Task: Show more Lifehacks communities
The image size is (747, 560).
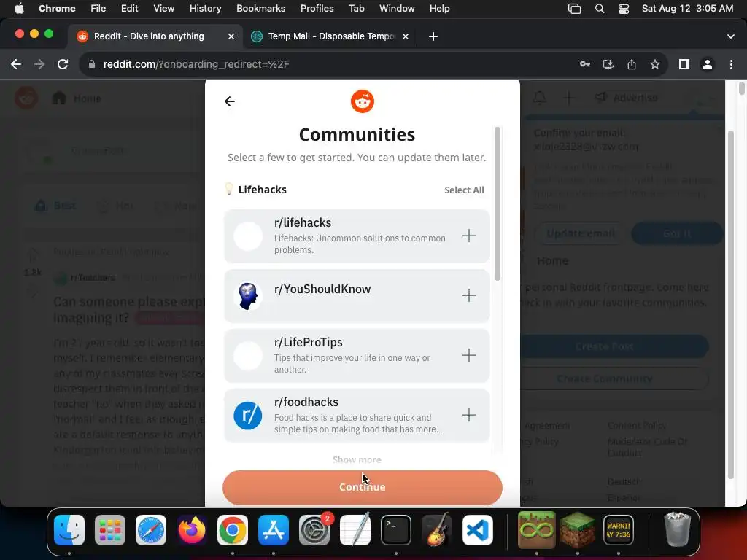Action: (x=357, y=459)
